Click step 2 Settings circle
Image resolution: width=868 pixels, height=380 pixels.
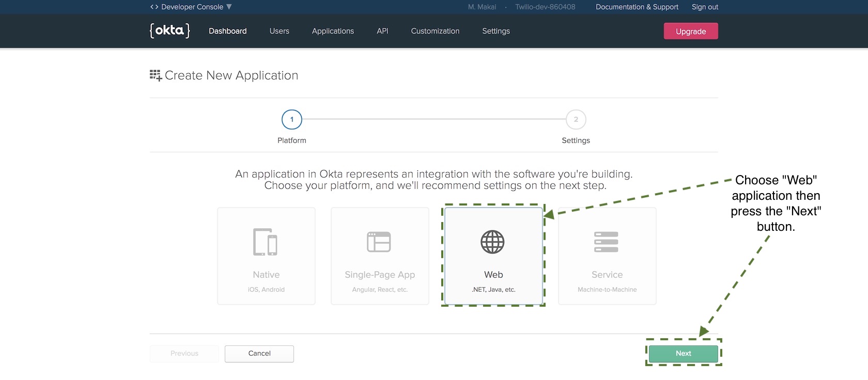(x=576, y=119)
